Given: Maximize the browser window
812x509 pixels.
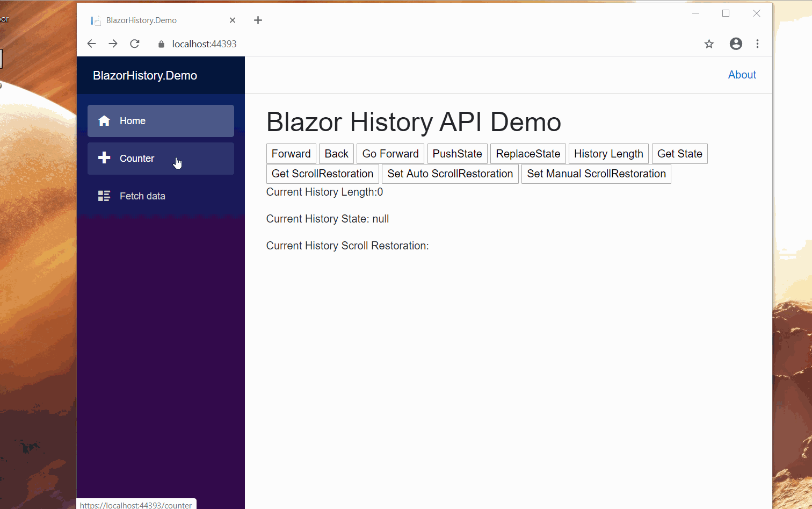Looking at the screenshot, I should pyautogui.click(x=726, y=13).
